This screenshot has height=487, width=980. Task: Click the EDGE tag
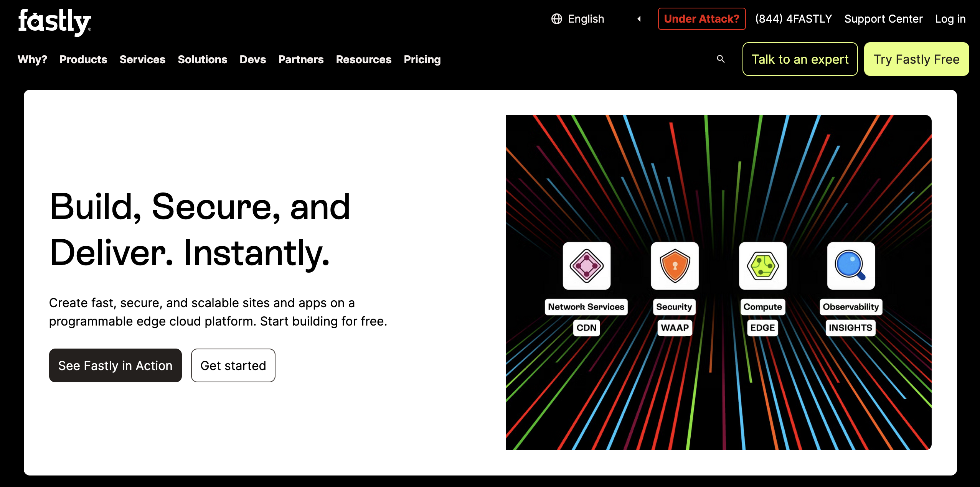(x=762, y=328)
